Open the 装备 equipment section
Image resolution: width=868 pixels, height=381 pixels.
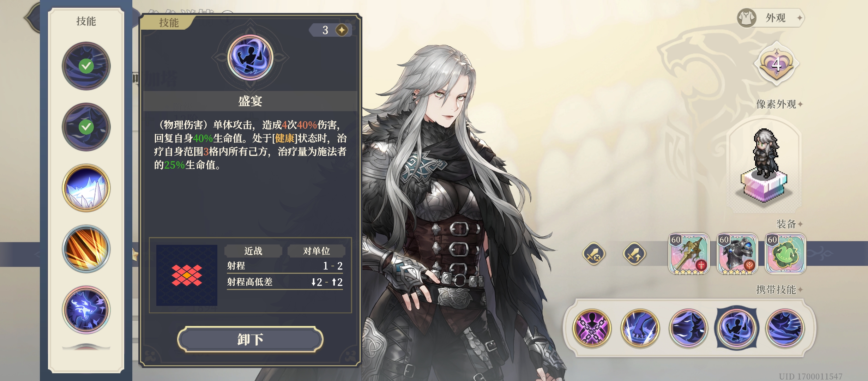coord(790,224)
